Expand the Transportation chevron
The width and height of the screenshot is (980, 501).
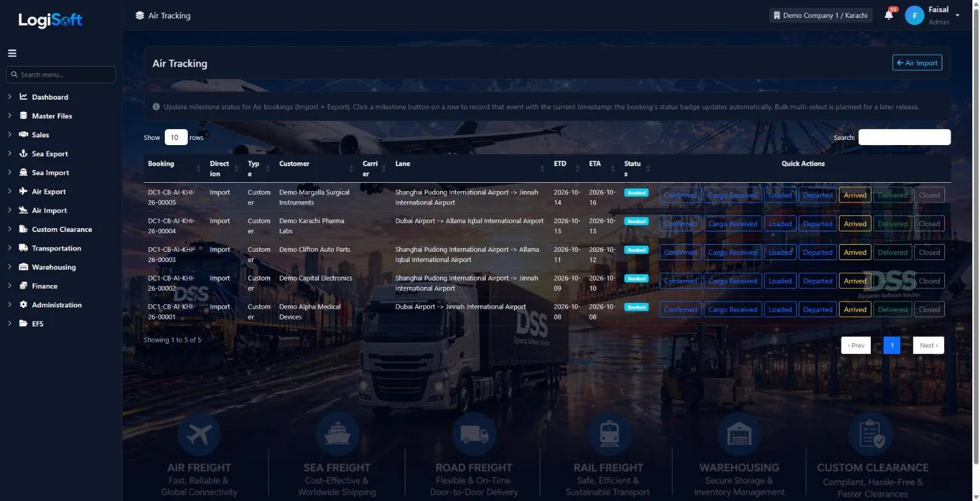coord(10,248)
